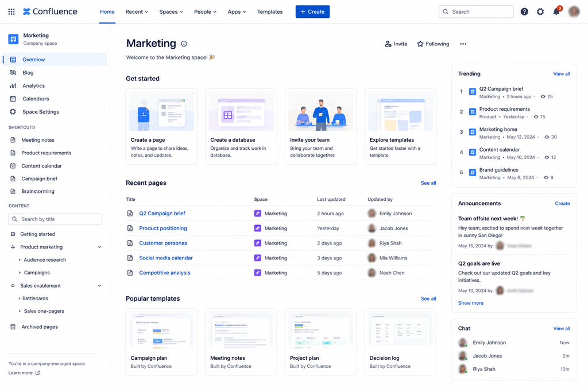Open Riya Shah chat entry
588x392 pixels.
[x=514, y=369]
